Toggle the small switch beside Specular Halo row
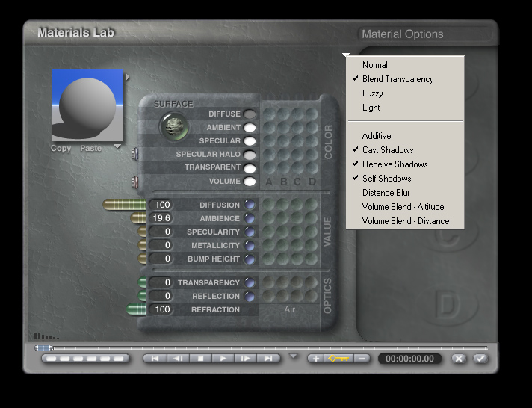This screenshot has width=532, height=408. 134,154
